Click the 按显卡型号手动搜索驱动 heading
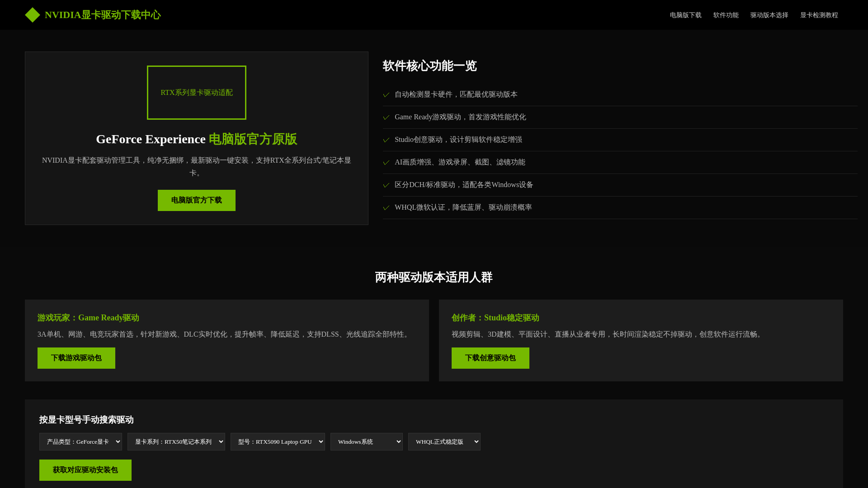This screenshot has height=488, width=868. 86,420
